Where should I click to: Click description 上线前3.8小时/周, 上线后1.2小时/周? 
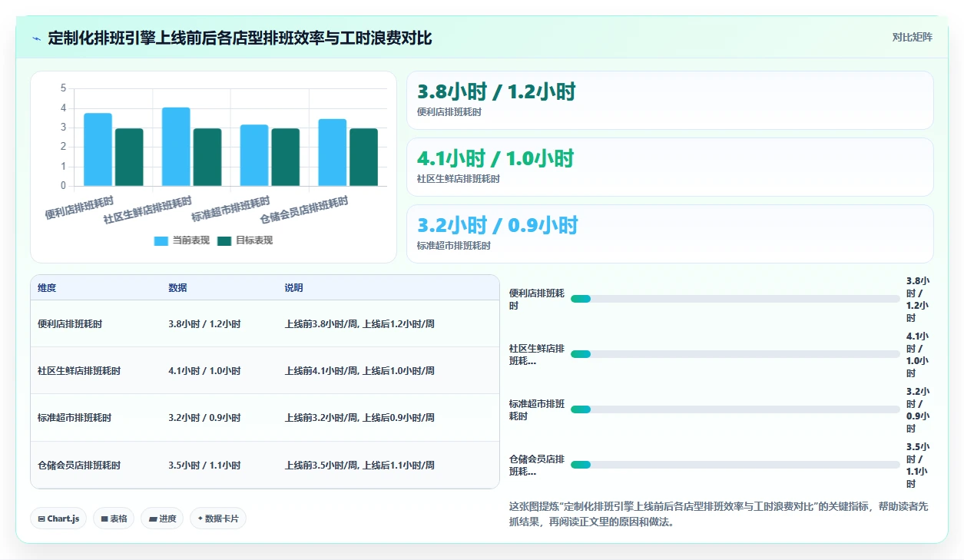pyautogui.click(x=359, y=324)
